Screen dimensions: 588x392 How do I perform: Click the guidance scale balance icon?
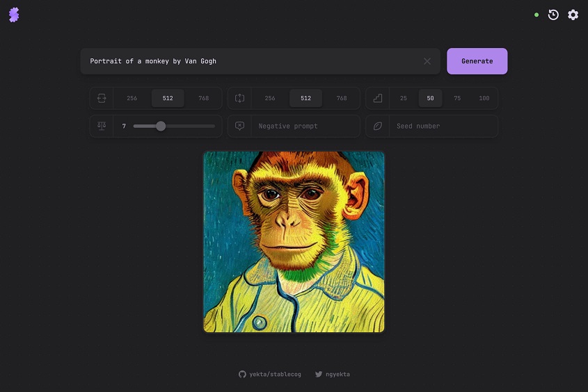pos(102,126)
